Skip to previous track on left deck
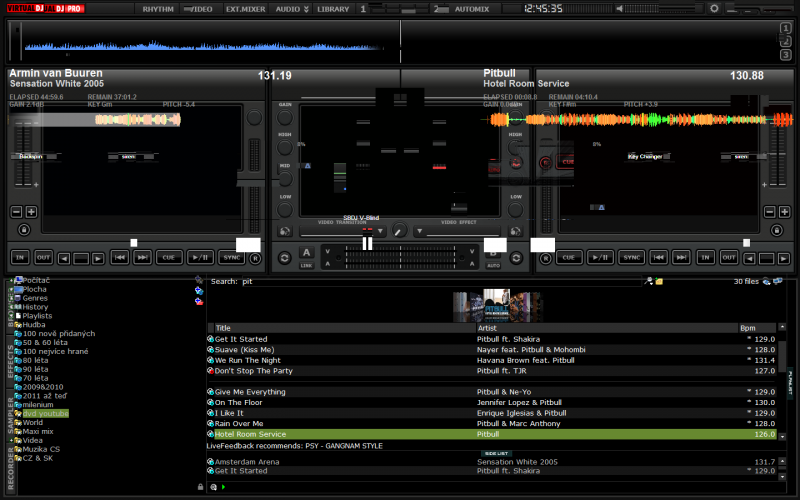This screenshot has width=800, height=500. point(119,258)
